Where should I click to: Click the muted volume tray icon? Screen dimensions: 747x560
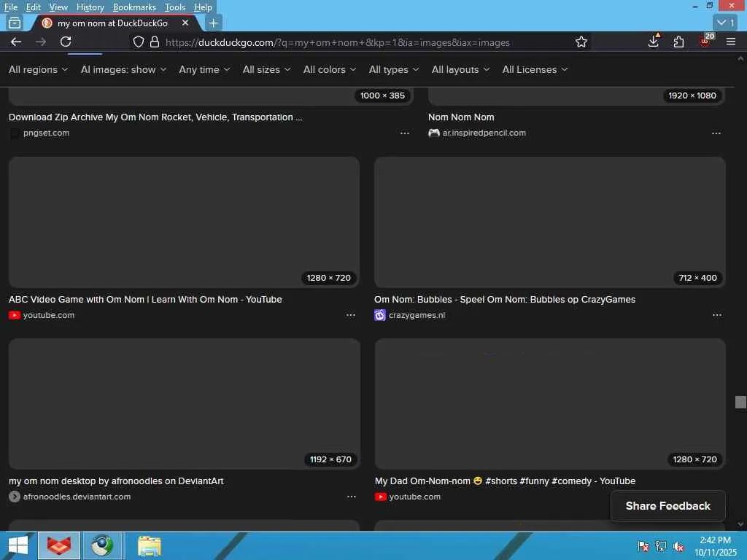coord(678,546)
